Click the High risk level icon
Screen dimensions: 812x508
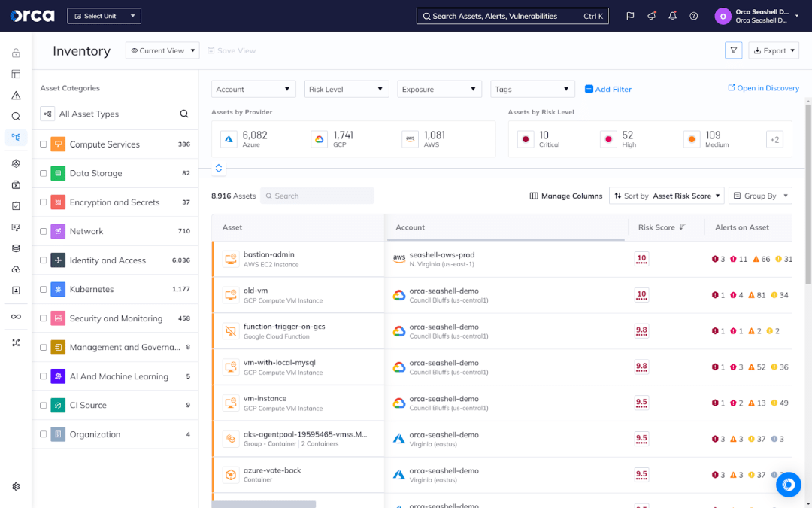608,139
